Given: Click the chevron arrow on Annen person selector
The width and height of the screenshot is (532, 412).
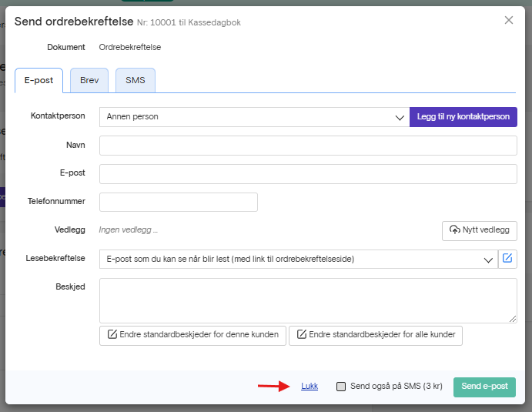Looking at the screenshot, I should coord(400,118).
